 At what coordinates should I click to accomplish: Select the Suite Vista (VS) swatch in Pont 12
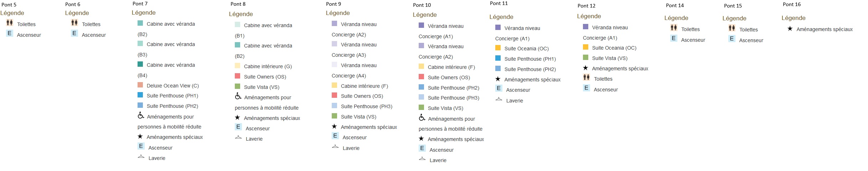[586, 57]
